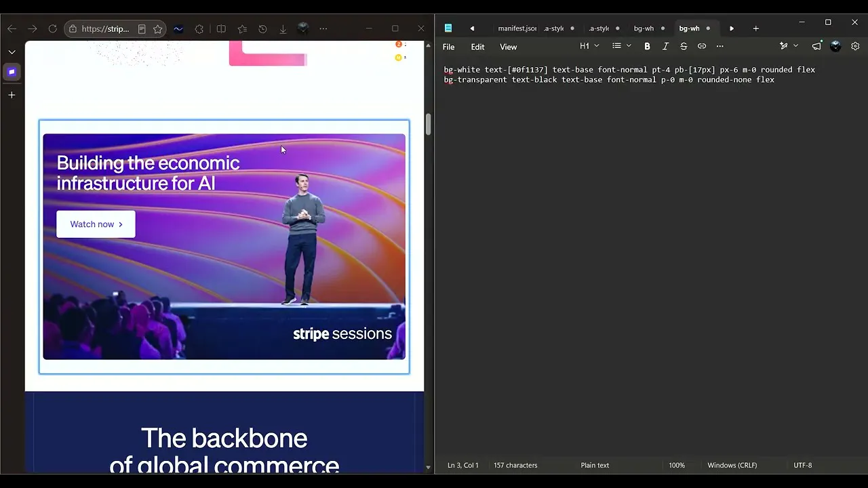
Task: Click the yellow circular badge on page
Action: pyautogui.click(x=399, y=58)
